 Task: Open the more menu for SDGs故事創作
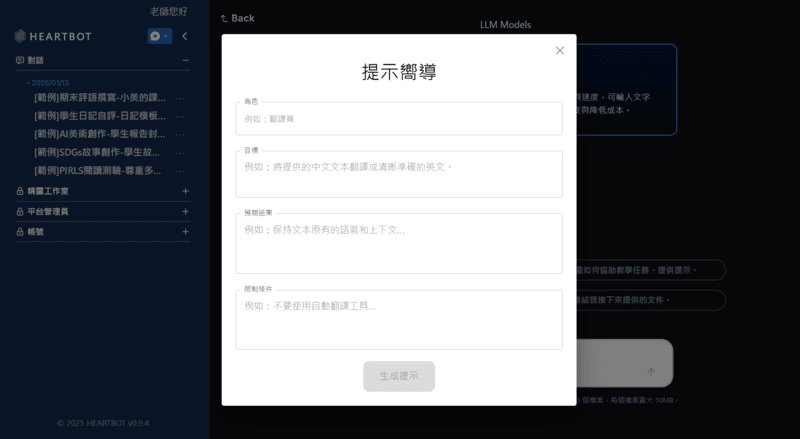(180, 153)
